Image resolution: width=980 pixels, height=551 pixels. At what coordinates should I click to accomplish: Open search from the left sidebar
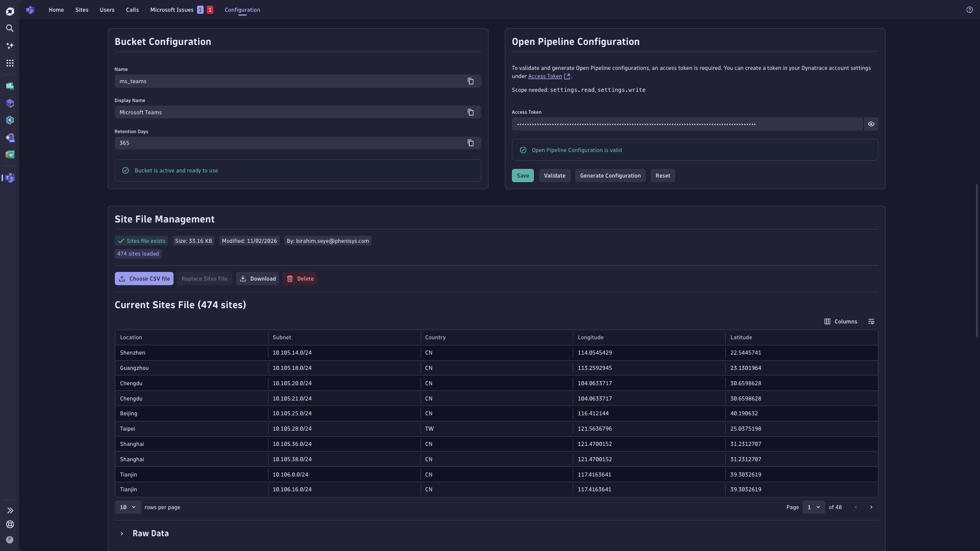click(10, 29)
